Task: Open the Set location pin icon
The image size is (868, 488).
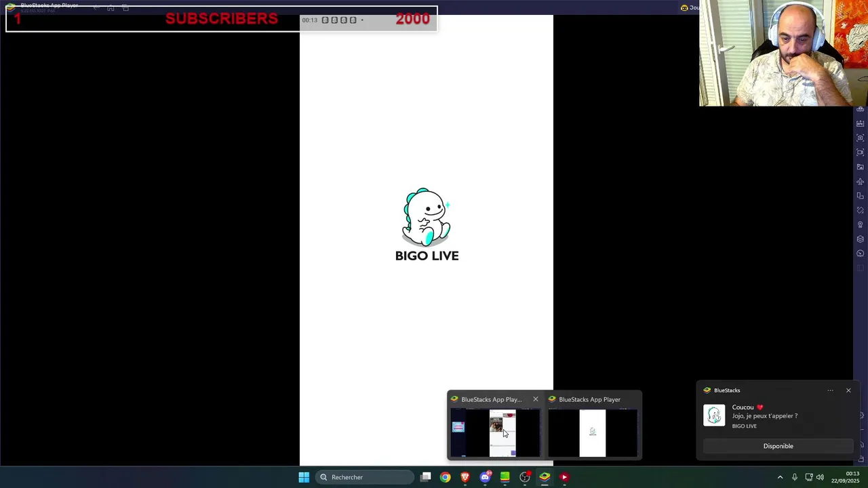Action: pos(861,224)
